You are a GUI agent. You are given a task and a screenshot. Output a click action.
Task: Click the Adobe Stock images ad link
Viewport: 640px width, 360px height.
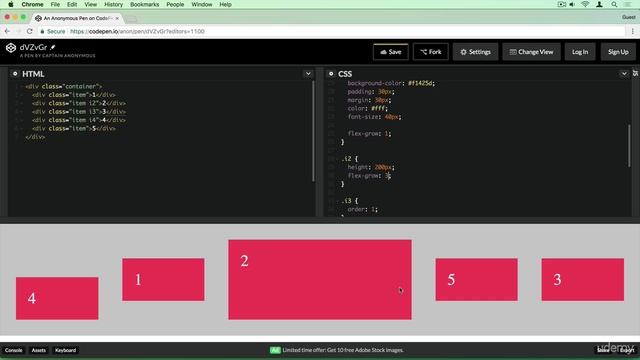342,350
